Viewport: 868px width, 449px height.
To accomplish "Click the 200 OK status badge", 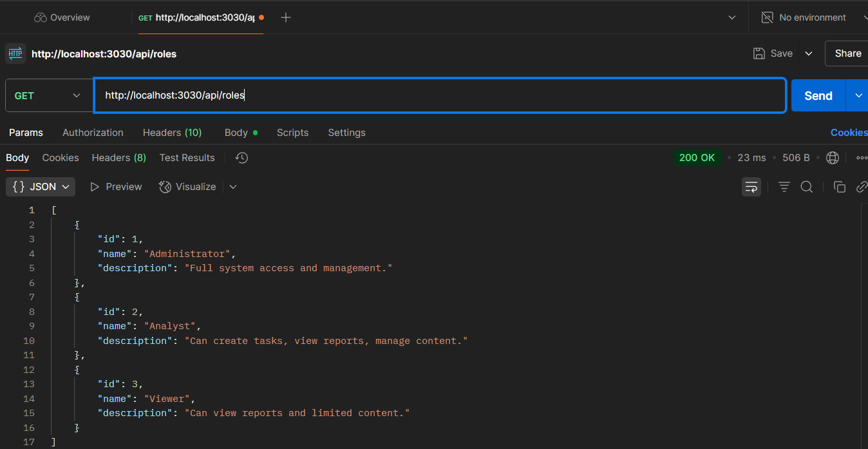I will tap(697, 157).
